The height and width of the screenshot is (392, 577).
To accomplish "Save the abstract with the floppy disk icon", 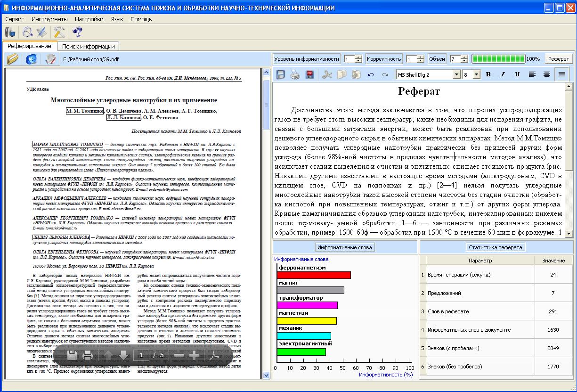I will tap(281, 74).
